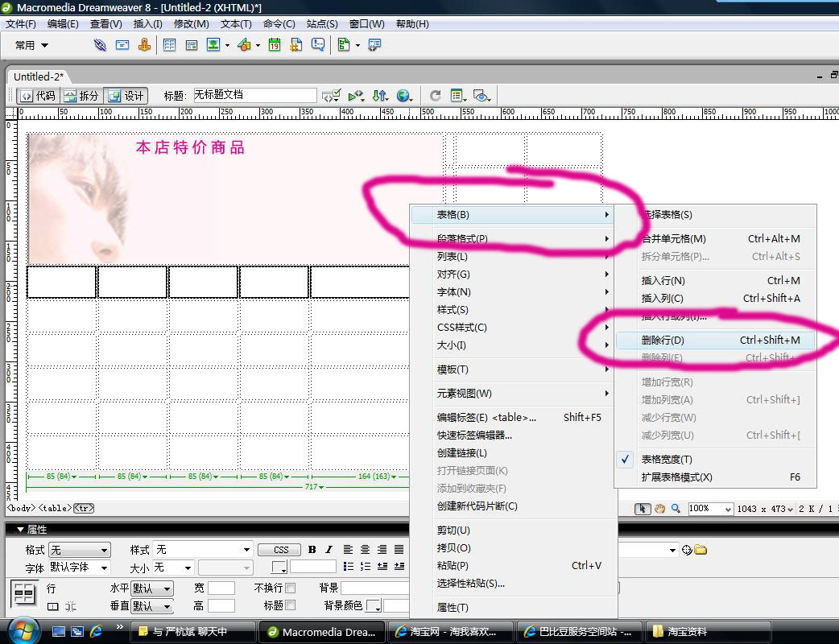Open the 插入(I) menu
Screen dimensions: 839x644
click(147, 24)
